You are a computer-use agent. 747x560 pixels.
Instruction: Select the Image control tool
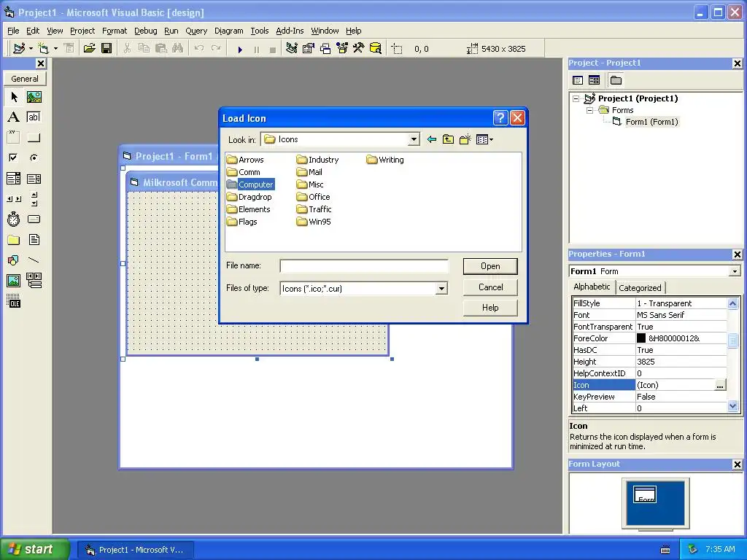point(14,281)
